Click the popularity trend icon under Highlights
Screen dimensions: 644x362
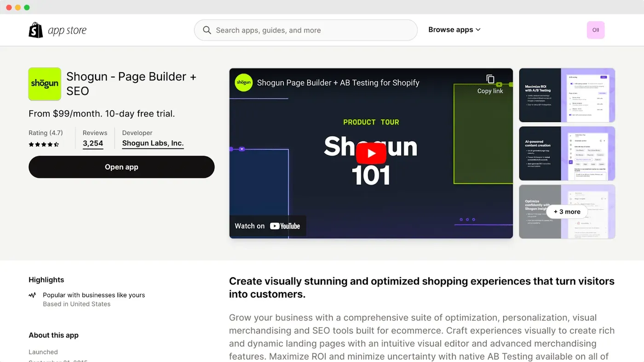point(32,295)
